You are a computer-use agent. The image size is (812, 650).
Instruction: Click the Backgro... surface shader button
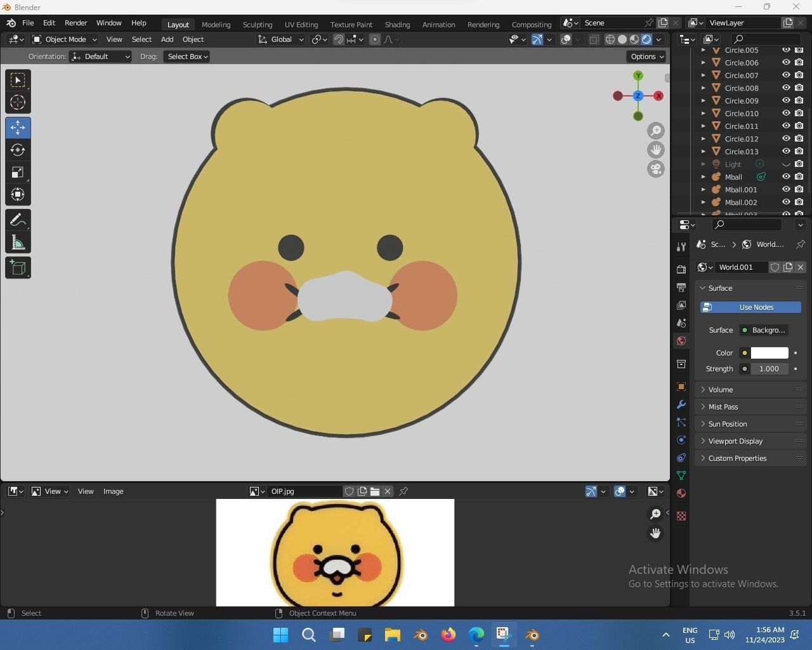(763, 330)
